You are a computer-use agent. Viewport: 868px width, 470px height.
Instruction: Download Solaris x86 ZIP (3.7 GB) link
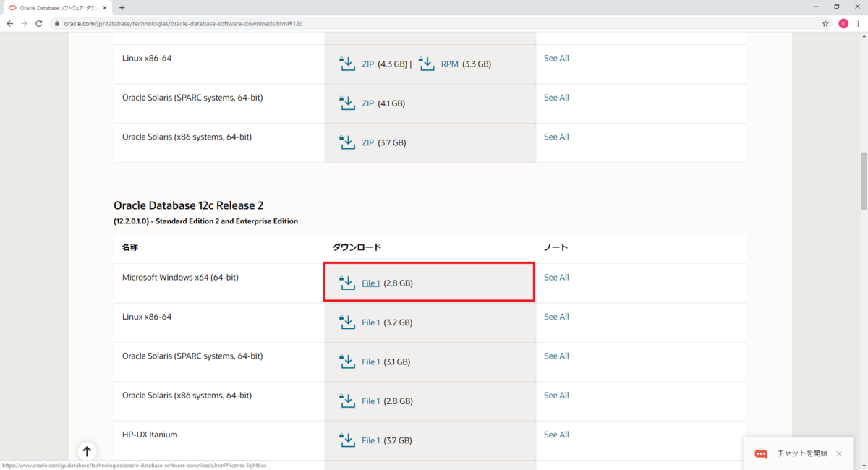(x=368, y=142)
